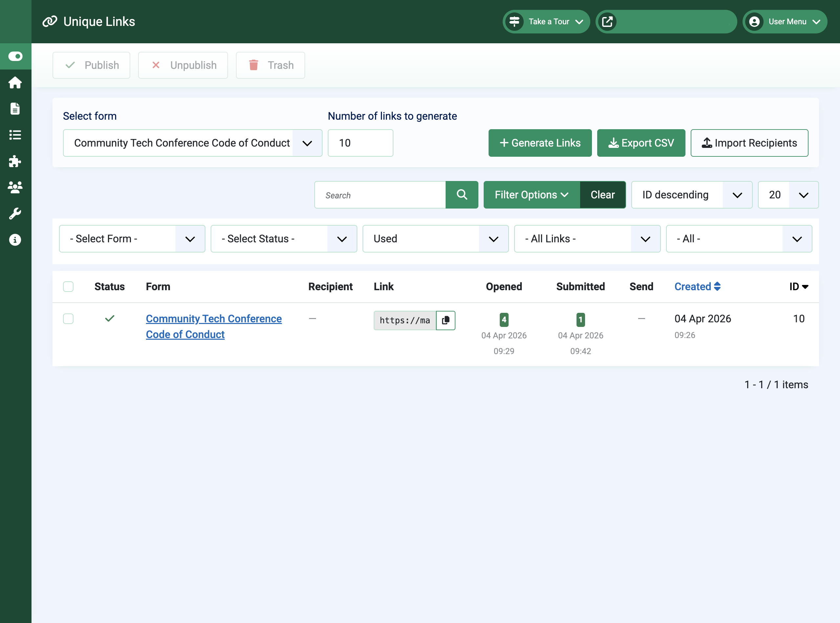This screenshot has height=623, width=840.
Task: Select the wrench settings icon in the sidebar
Action: [x=15, y=213]
